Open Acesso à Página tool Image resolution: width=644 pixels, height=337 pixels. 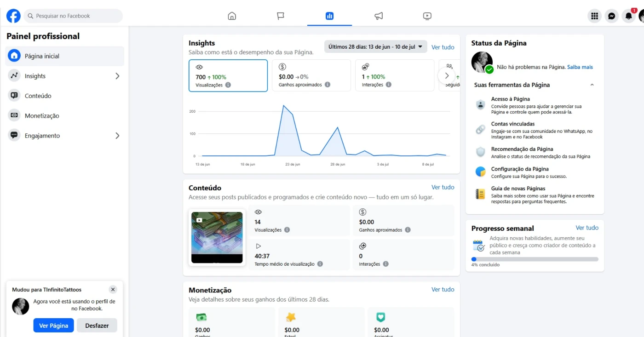[x=535, y=105]
